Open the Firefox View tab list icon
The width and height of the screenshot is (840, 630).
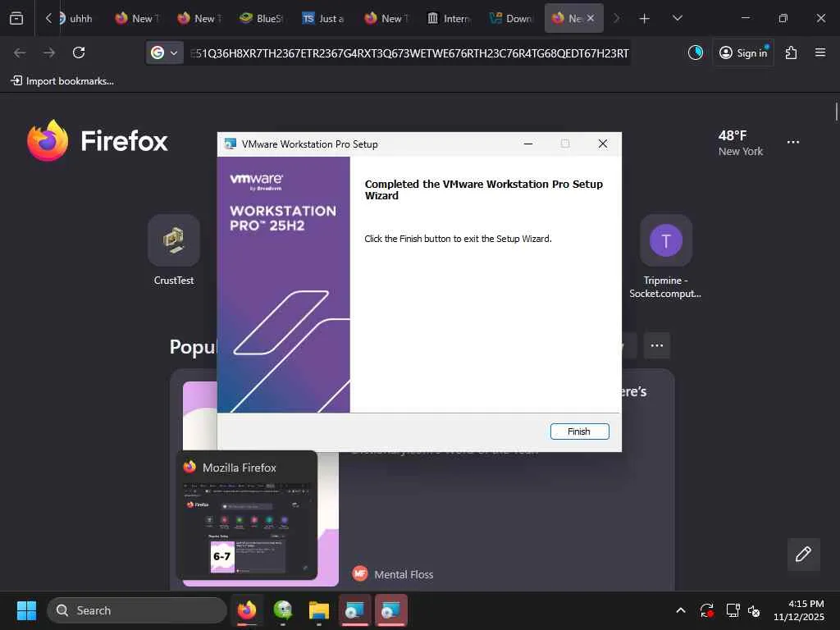pyautogui.click(x=16, y=18)
